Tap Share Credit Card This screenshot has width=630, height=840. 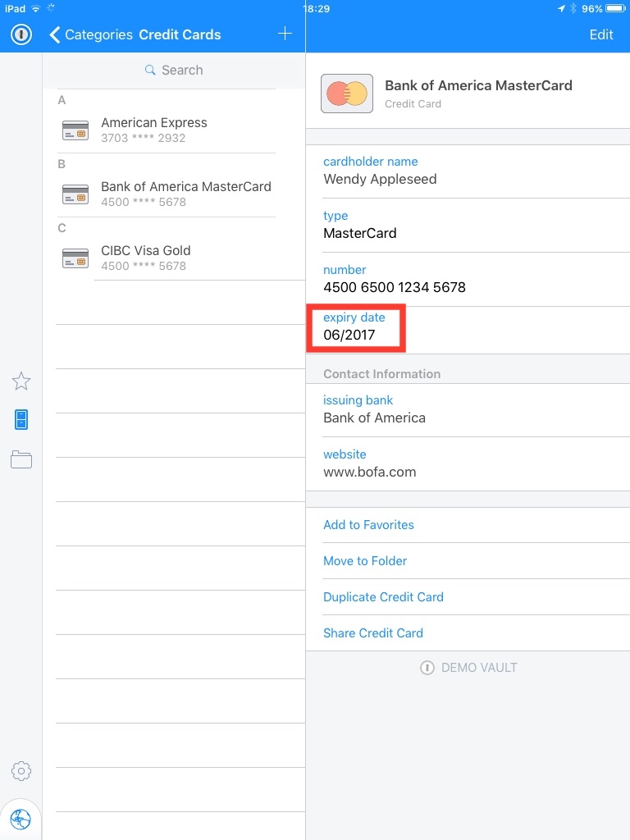coord(373,633)
